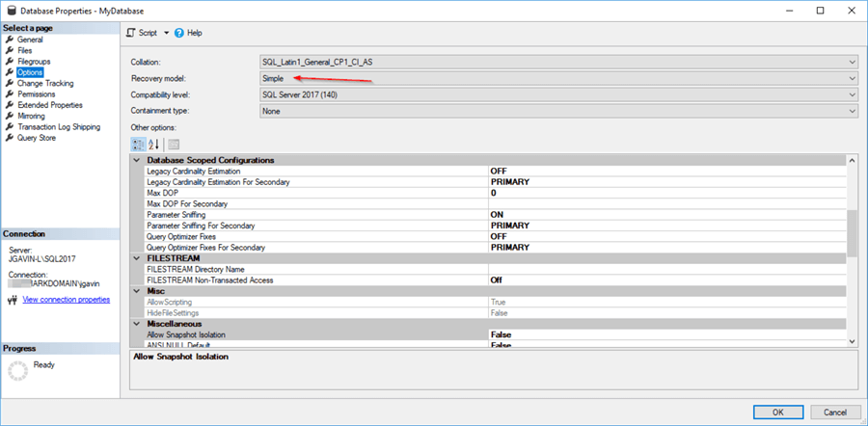The width and height of the screenshot is (868, 426).
Task: Sort options alphabetically with A-Z icon
Action: (x=153, y=145)
